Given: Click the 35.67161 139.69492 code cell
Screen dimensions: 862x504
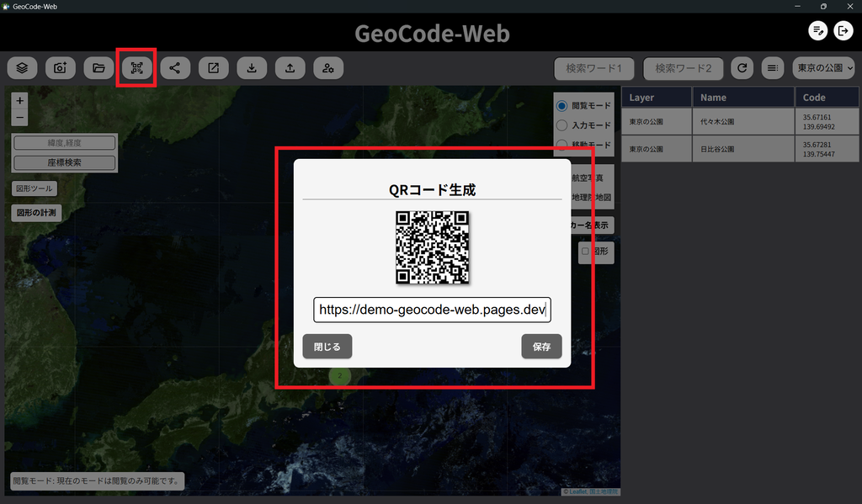Looking at the screenshot, I should [x=827, y=121].
